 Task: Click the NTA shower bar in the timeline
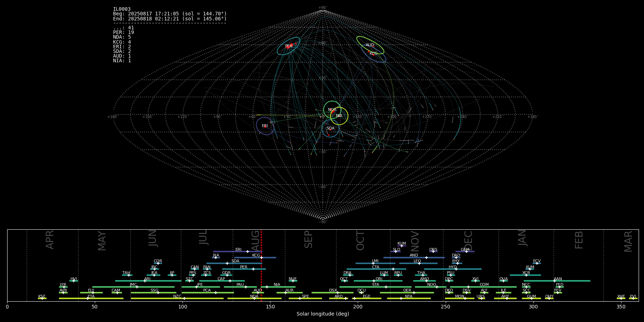[x=409, y=298]
